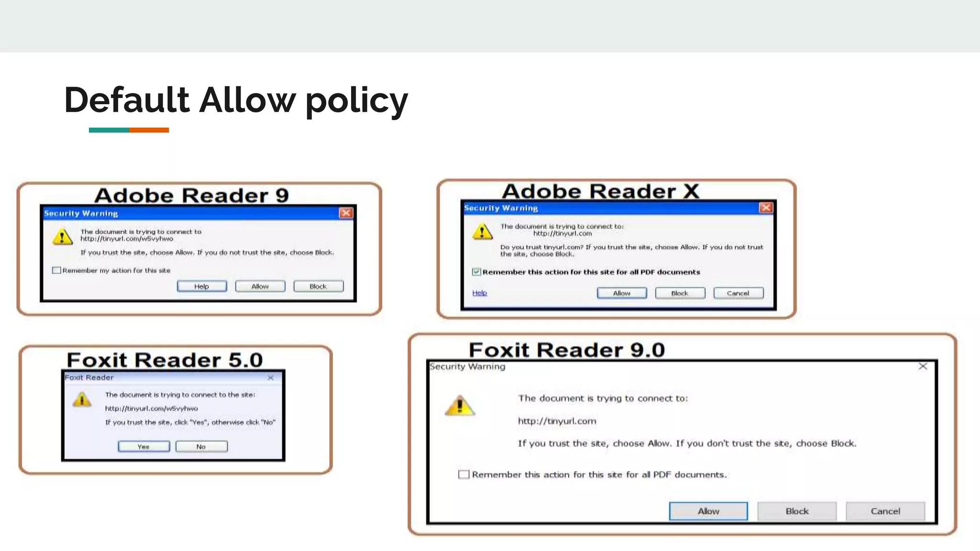This screenshot has width=980, height=551.
Task: Click Block in Adobe Reader 9 dialog
Action: [x=318, y=286]
